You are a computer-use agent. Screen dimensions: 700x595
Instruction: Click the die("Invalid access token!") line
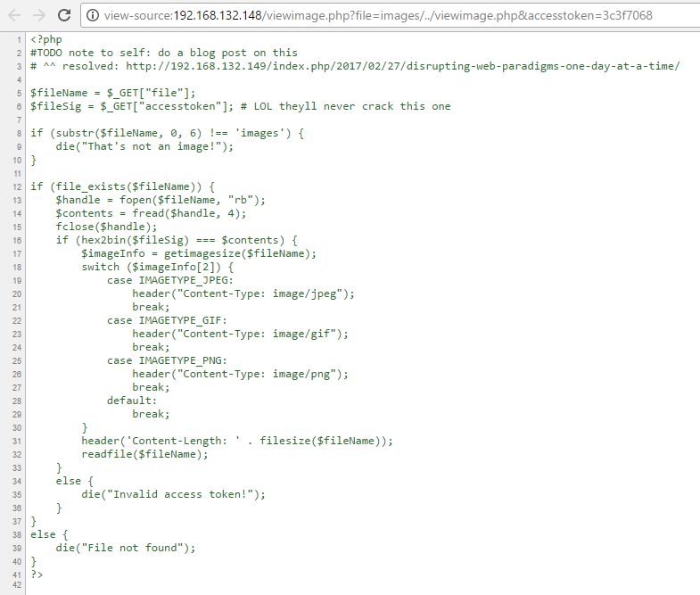click(173, 494)
